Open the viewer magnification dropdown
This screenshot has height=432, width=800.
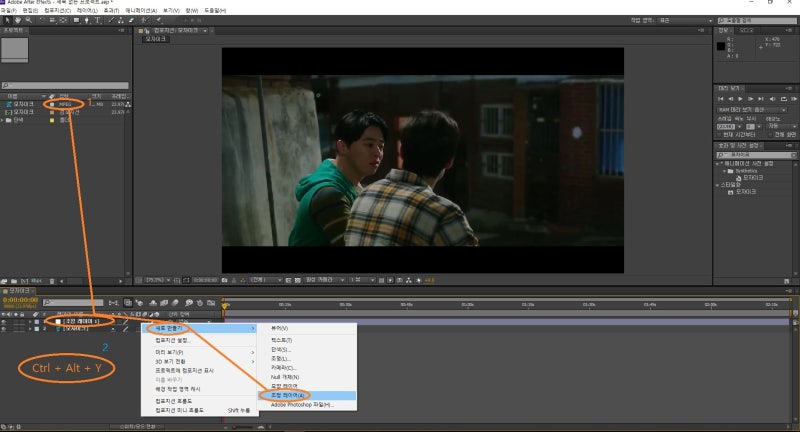click(158, 280)
